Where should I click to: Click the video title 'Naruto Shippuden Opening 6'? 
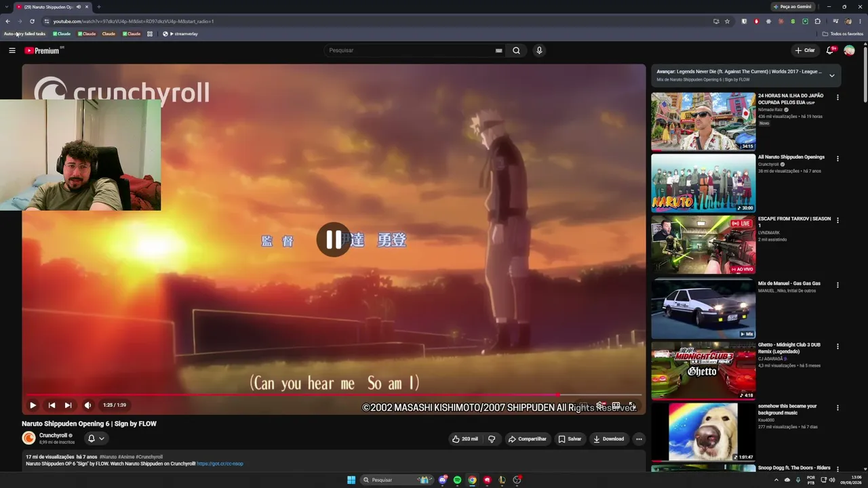pos(89,424)
